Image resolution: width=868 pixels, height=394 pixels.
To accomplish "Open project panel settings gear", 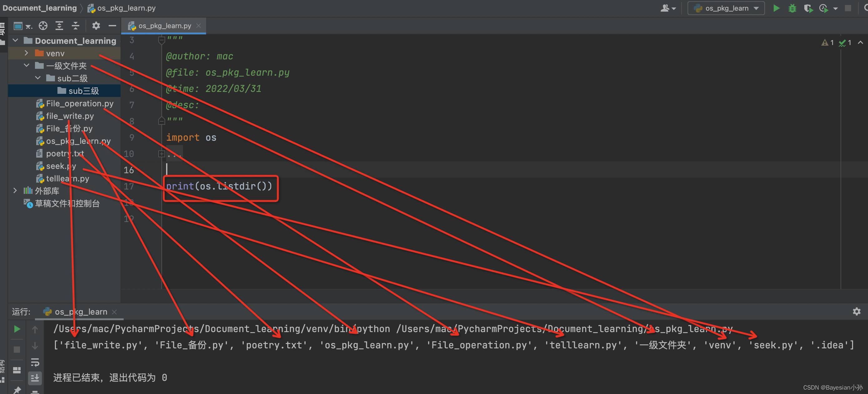I will pyautogui.click(x=96, y=26).
